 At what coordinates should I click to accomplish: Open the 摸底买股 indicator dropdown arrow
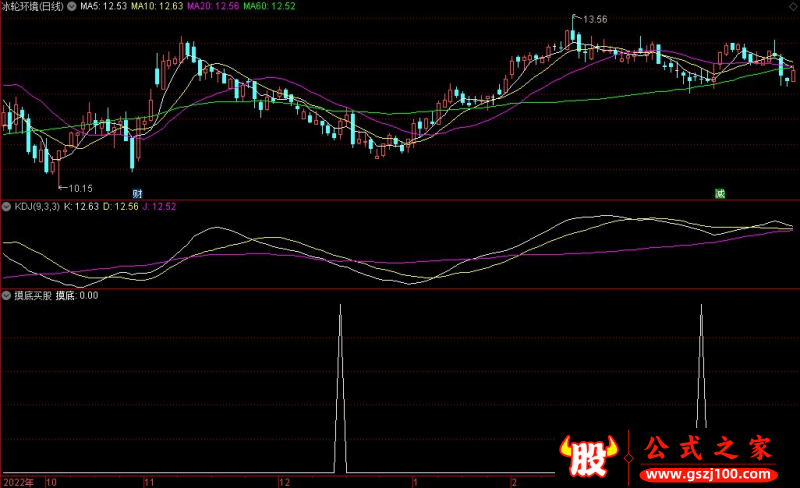pos(6,296)
